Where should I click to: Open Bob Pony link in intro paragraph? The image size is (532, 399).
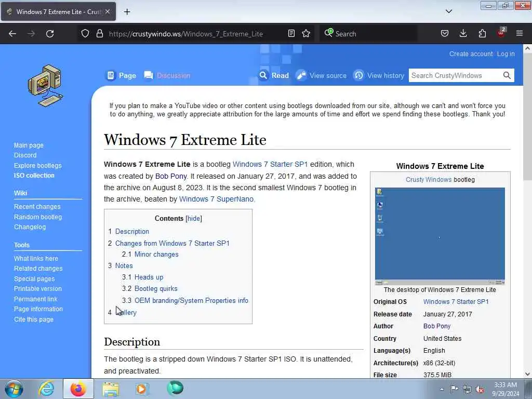(171, 177)
